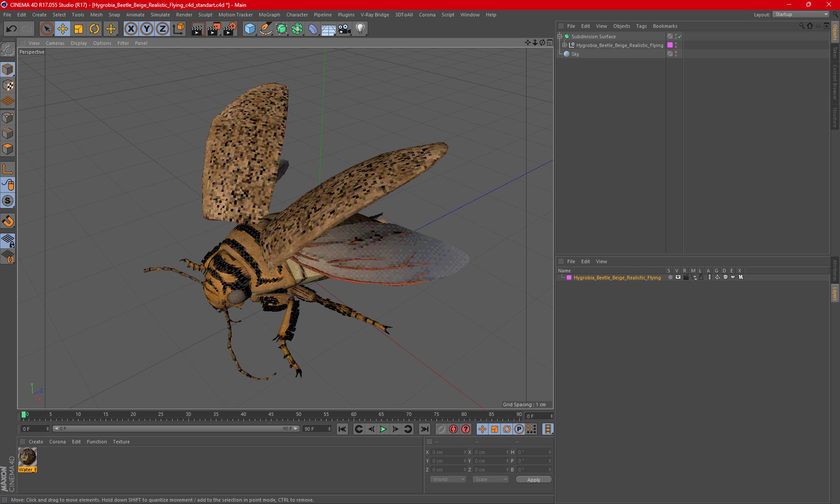Viewport: 840px width, 504px height.
Task: Open the MoGraph menu
Action: [269, 14]
